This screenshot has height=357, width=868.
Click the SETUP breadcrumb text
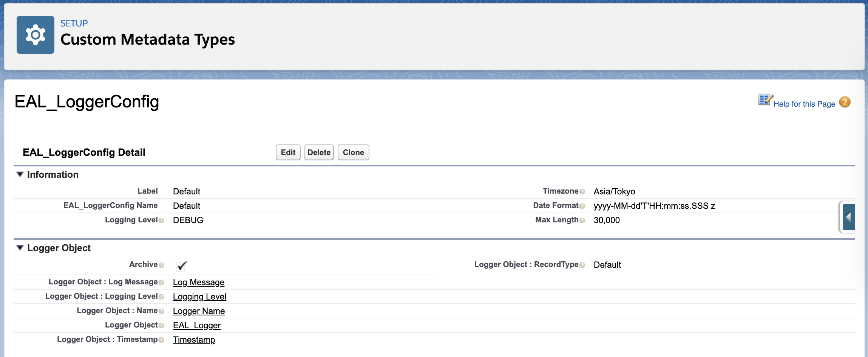74,23
